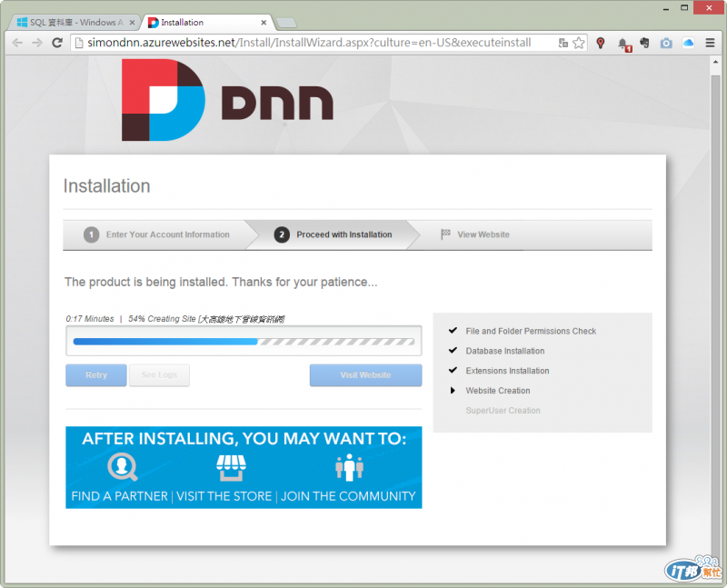Click the step 1 number circle
This screenshot has width=727, height=588.
pyautogui.click(x=92, y=234)
